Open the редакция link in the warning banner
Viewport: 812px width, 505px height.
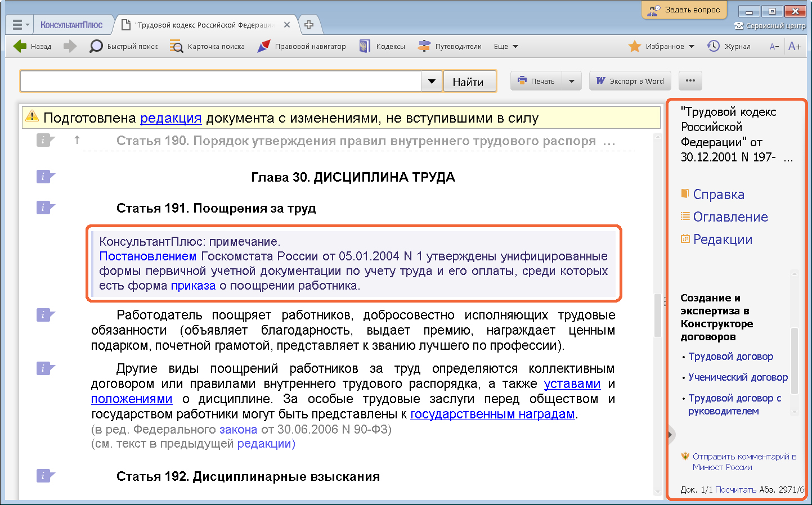point(171,118)
